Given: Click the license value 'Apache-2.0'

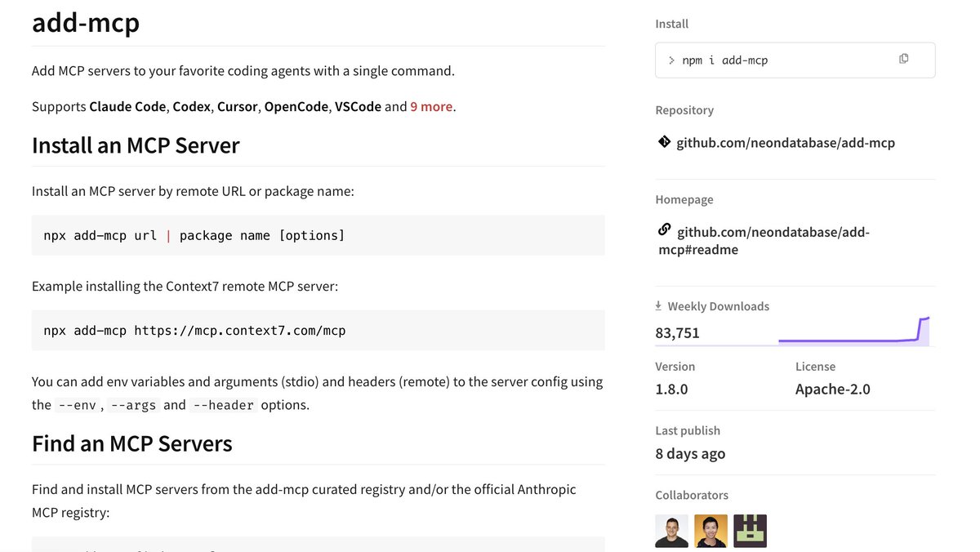Looking at the screenshot, I should pyautogui.click(x=833, y=390).
